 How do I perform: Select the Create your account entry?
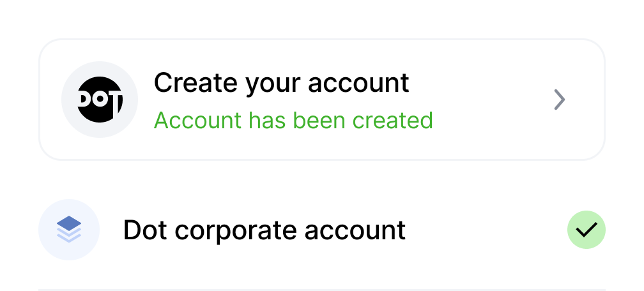coord(321,100)
